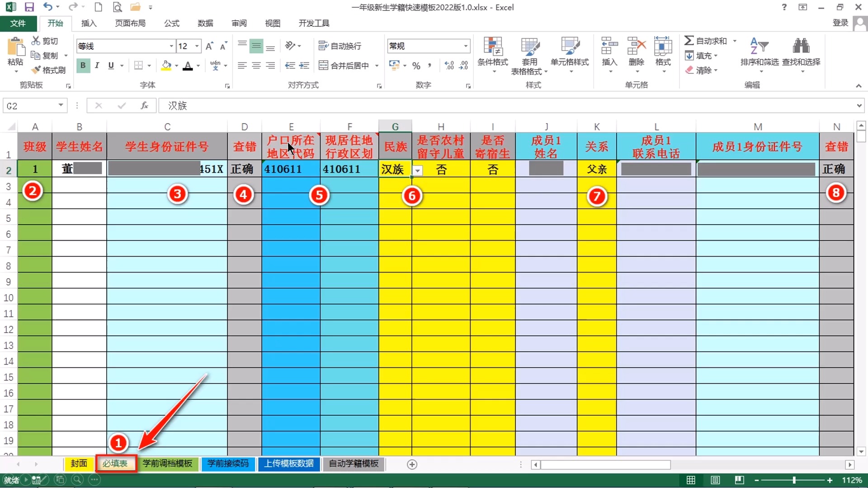Toggle Underline formatting
Screen dimensions: 868x488
111,66
